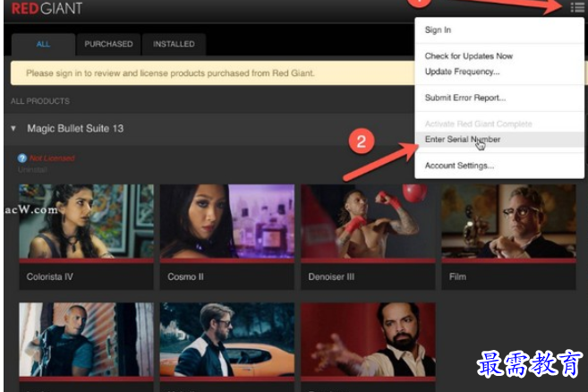
Task: Open the Cosmo II product thumbnail
Action: pos(226,221)
